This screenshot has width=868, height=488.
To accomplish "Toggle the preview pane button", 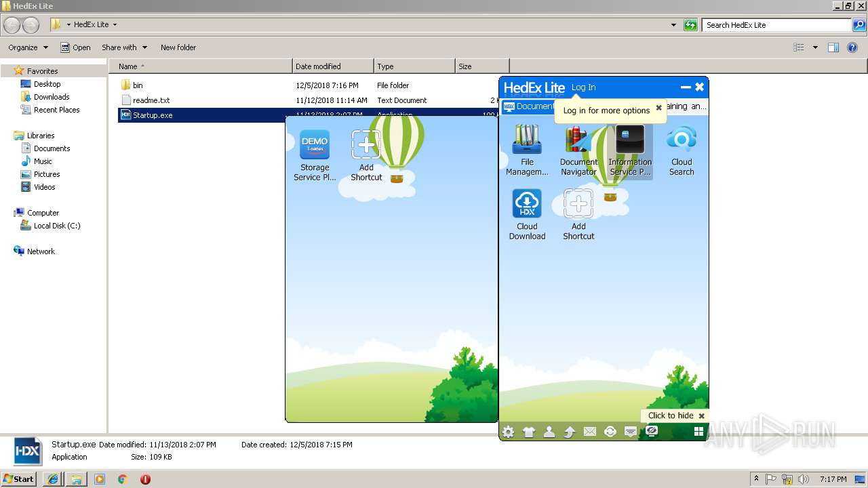I will 833,47.
